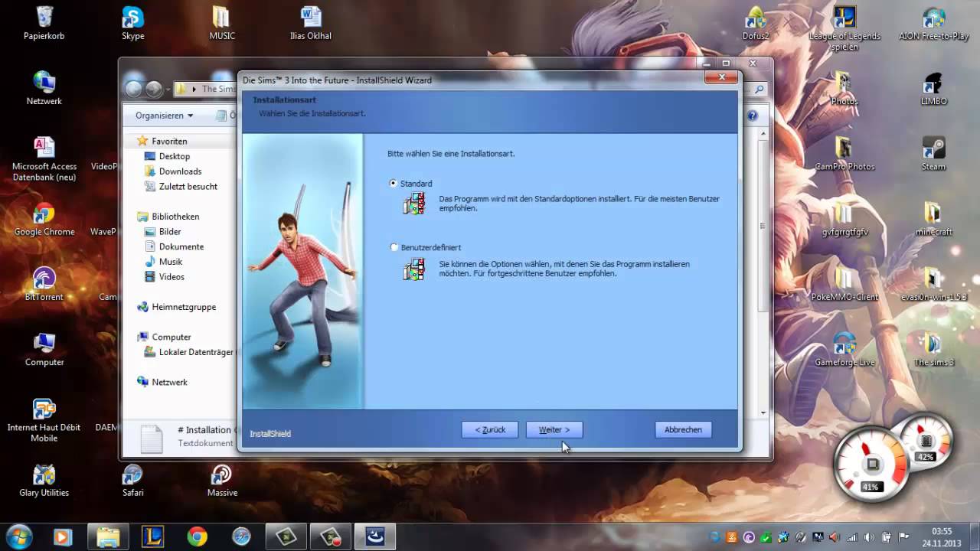Select the Standard installation radio button
Image resolution: width=980 pixels, height=551 pixels.
394,184
